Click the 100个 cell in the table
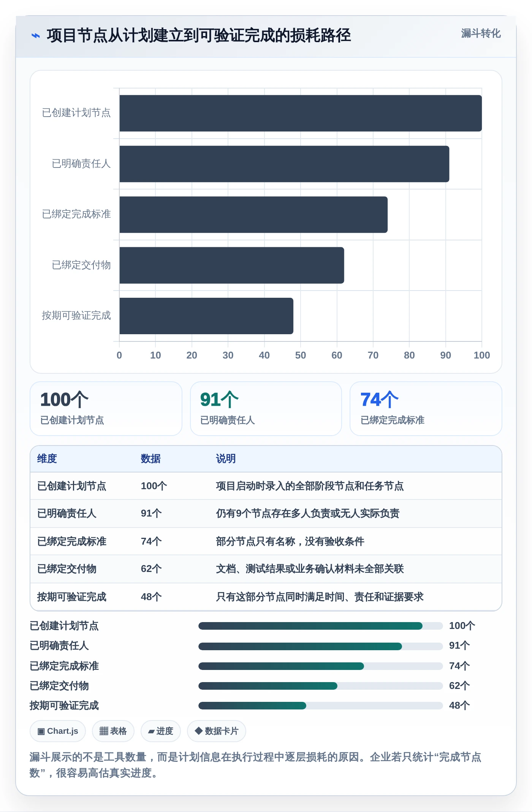This screenshot has height=812, width=532. coord(154,486)
